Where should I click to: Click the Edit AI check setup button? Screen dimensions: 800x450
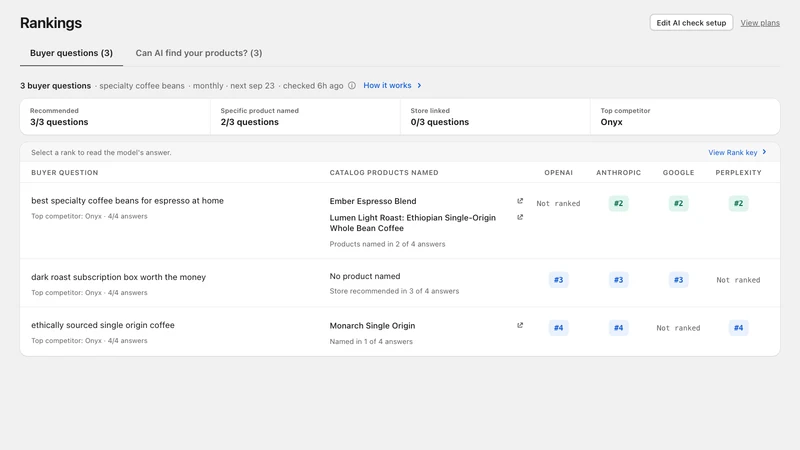point(691,22)
